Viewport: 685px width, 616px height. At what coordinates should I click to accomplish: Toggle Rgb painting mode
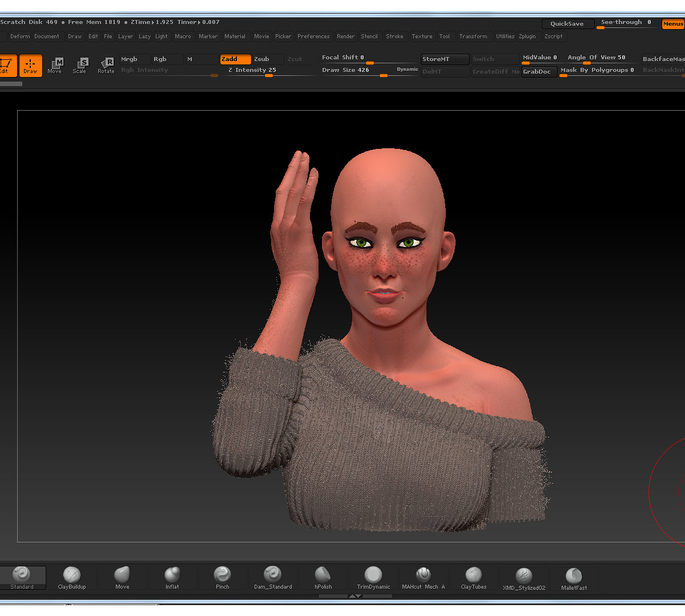coord(168,59)
